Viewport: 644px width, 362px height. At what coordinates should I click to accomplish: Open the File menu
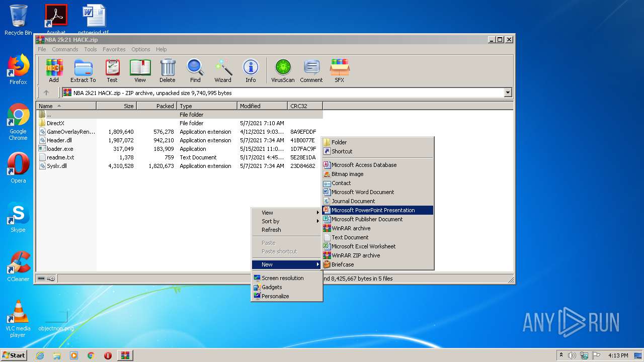pyautogui.click(x=42, y=49)
